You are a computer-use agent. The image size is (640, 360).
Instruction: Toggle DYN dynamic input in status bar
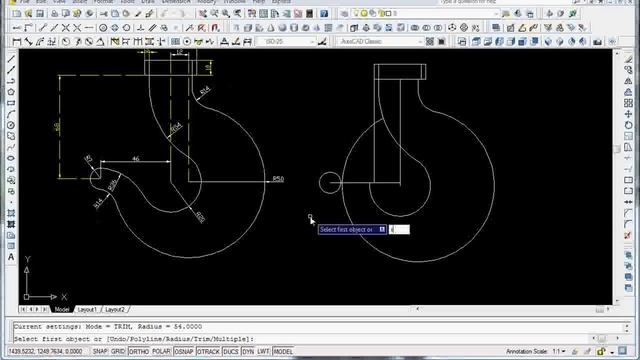click(248, 351)
